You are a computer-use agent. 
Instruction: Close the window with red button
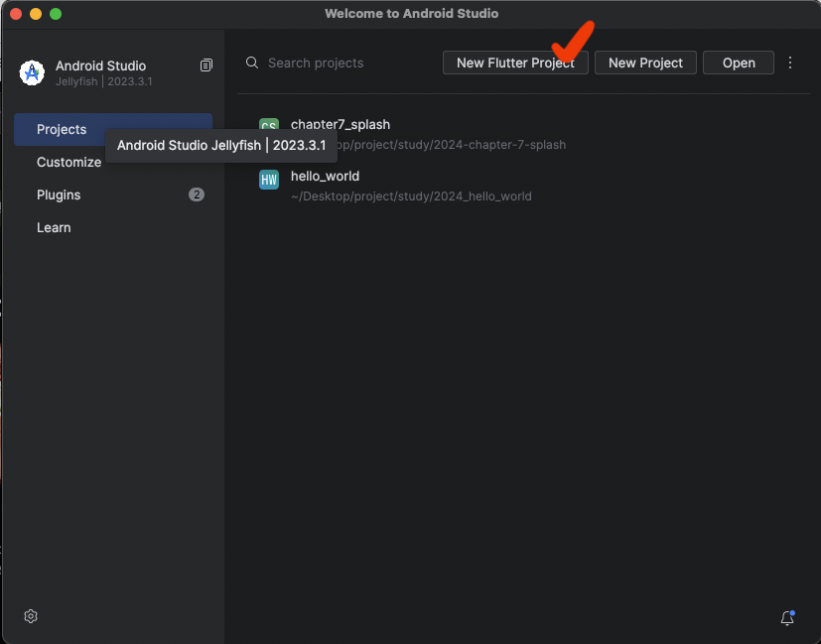coord(16,14)
